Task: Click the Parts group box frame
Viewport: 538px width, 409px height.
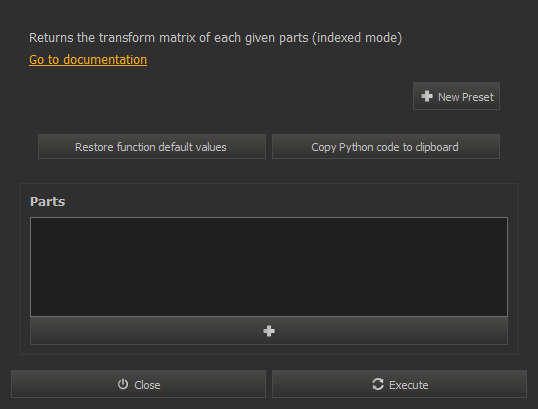Action: click(269, 269)
